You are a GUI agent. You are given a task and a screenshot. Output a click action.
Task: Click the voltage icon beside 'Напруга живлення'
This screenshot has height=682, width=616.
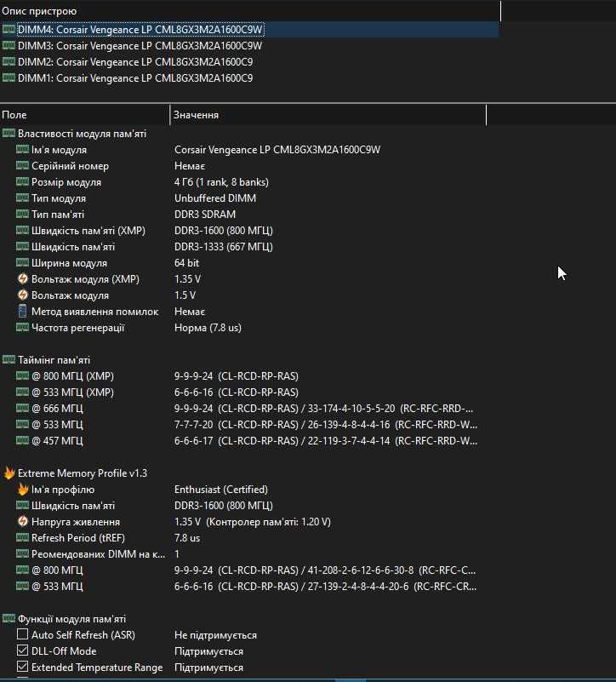(x=23, y=521)
